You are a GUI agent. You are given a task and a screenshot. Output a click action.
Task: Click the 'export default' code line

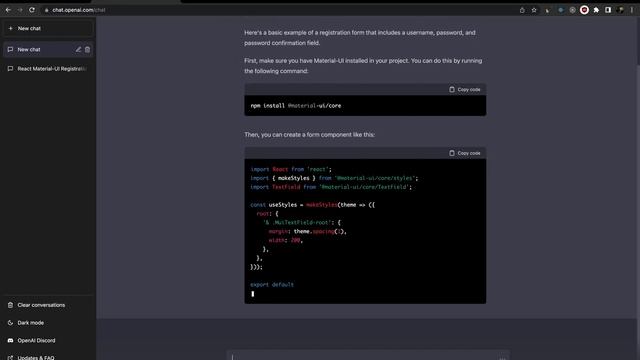272,284
